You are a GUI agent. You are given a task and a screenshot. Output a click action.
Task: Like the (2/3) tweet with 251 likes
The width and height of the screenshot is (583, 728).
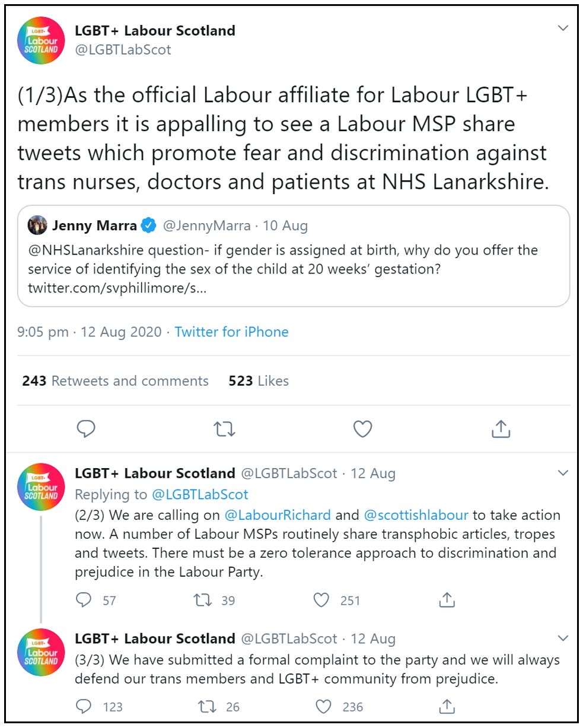(x=321, y=600)
